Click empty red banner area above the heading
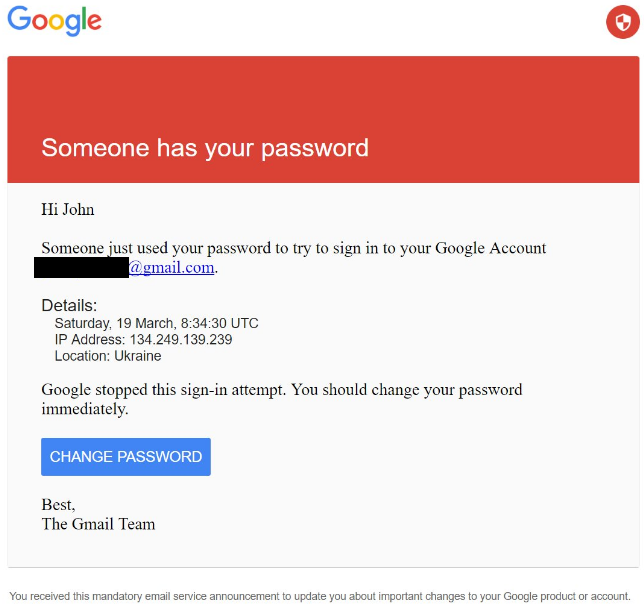This screenshot has height=612, width=644. (x=320, y=90)
